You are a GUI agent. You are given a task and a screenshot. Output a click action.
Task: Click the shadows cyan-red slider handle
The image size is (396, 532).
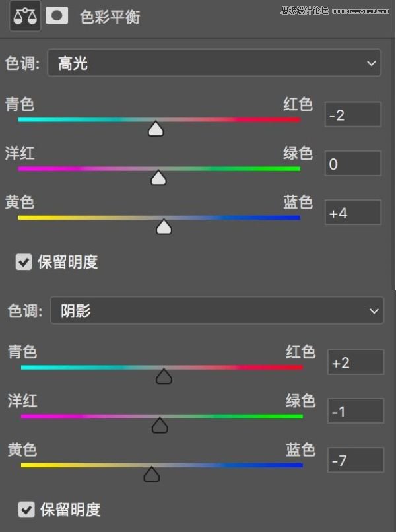click(x=164, y=376)
